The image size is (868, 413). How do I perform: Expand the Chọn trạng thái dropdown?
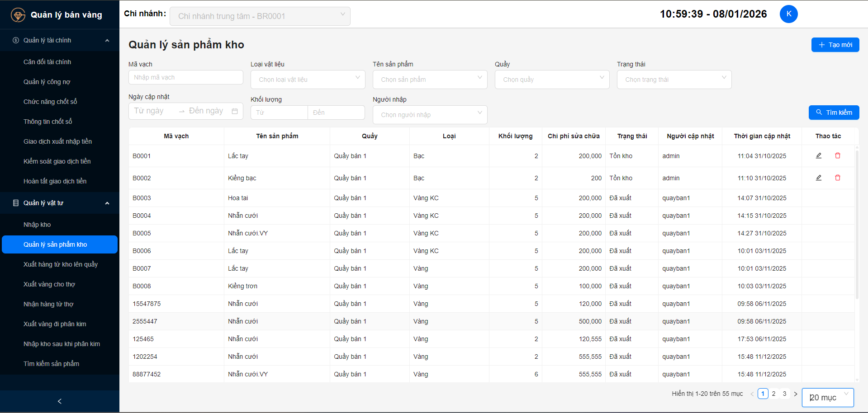pos(674,80)
